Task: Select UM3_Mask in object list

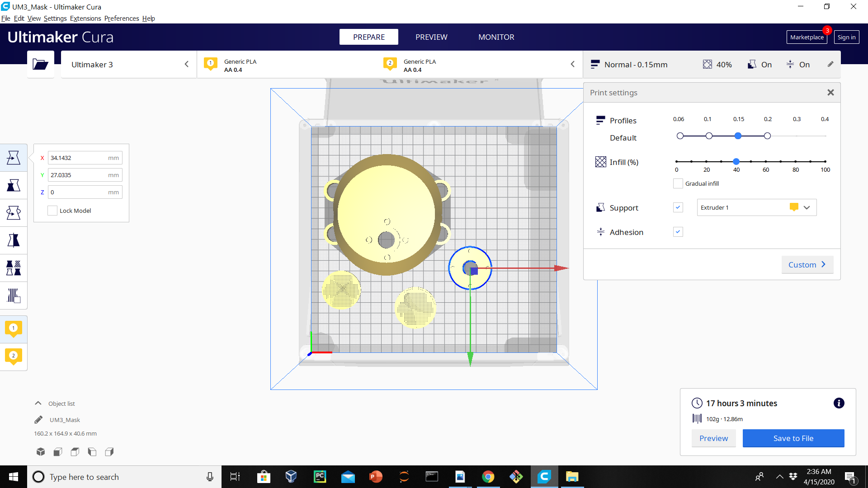Action: 65,420
